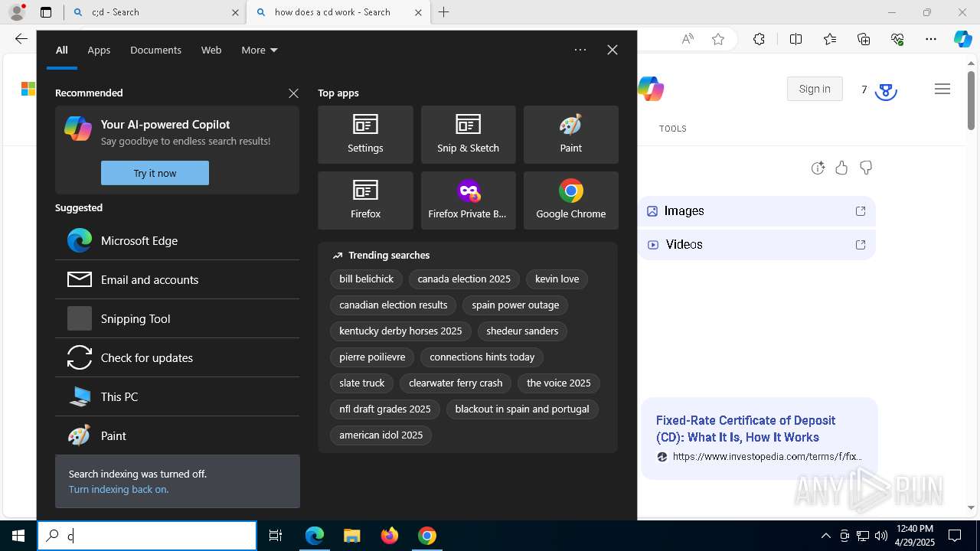This screenshot has height=551, width=980.
Task: Switch to Web search filter
Action: click(211, 50)
